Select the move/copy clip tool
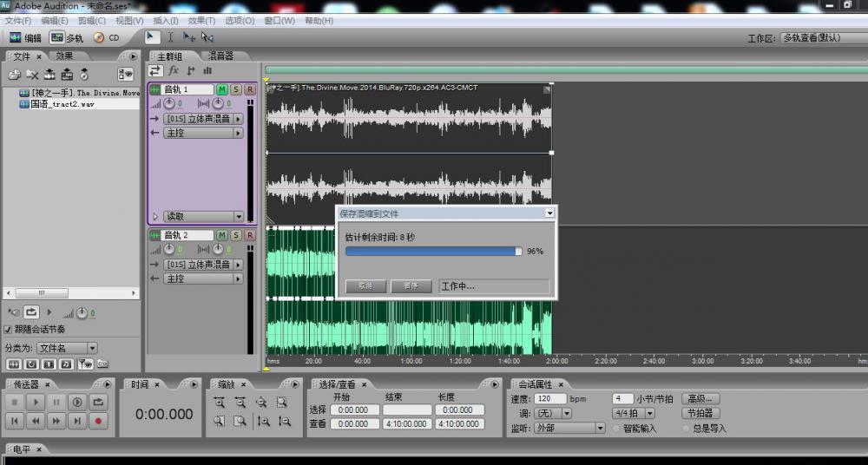 (x=189, y=37)
